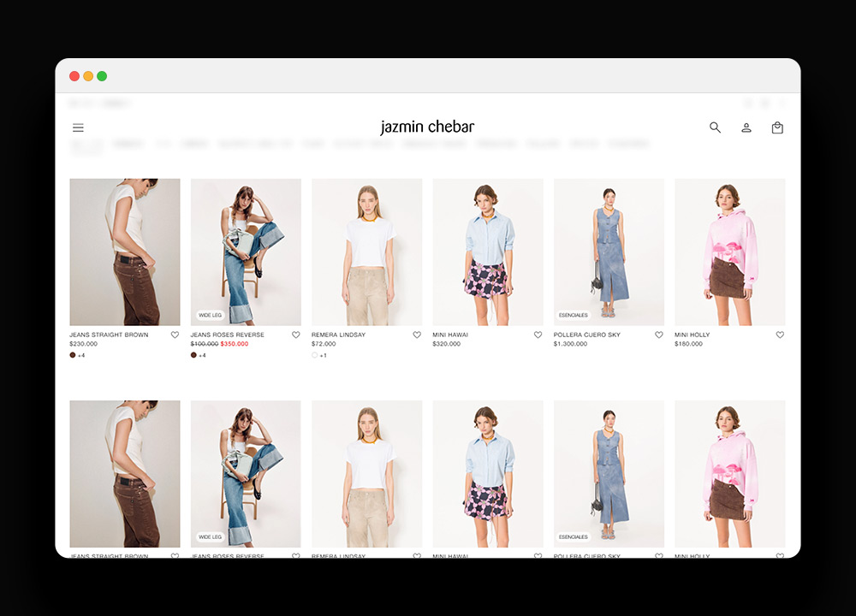The height and width of the screenshot is (616, 856).
Task: Open the second-row denim skirt photo
Action: [x=609, y=474]
